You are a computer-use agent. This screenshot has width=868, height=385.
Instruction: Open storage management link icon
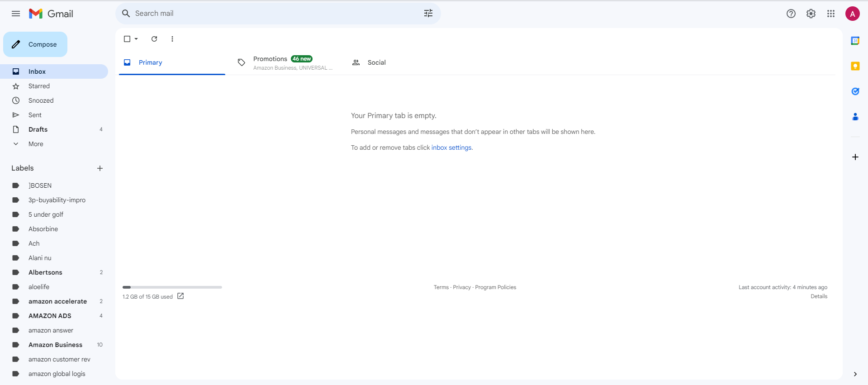[180, 296]
